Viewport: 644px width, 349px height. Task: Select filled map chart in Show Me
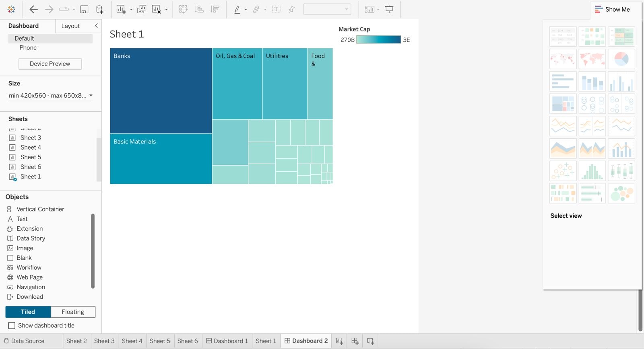point(592,59)
